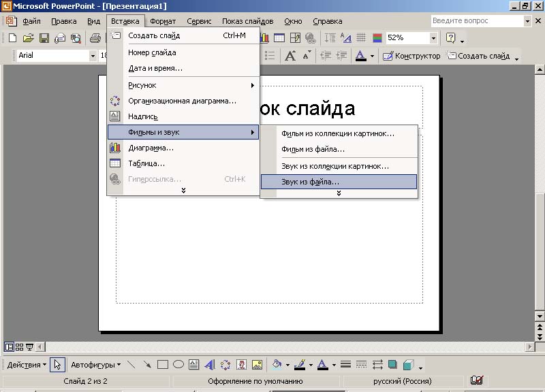Insert picture from drawing toolbar
Image resolution: width=545 pixels, height=392 pixels.
tap(258, 365)
